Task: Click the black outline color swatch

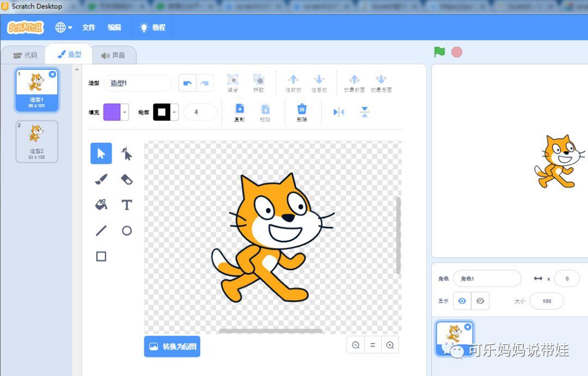Action: [x=162, y=112]
